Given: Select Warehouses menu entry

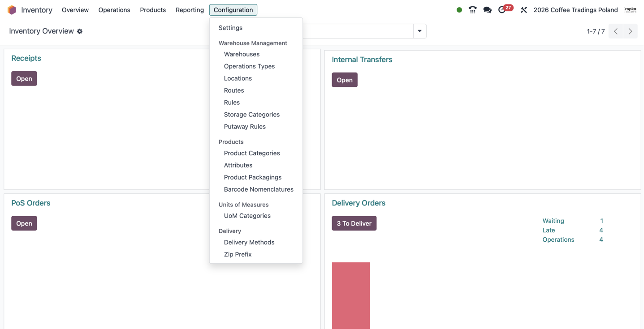Looking at the screenshot, I should (256, 54).
